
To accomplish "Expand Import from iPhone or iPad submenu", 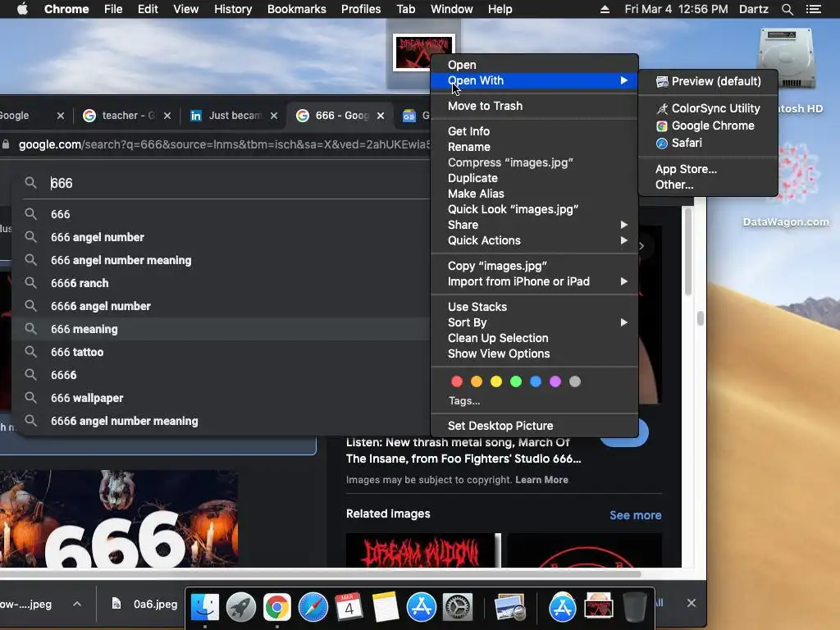I will [x=535, y=282].
